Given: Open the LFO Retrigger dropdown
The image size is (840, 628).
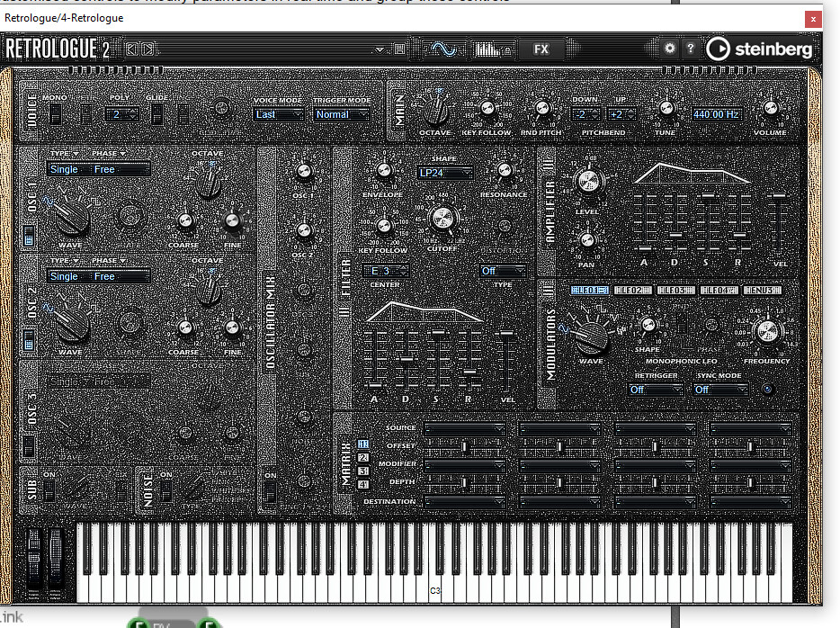Looking at the screenshot, I should click(x=656, y=390).
